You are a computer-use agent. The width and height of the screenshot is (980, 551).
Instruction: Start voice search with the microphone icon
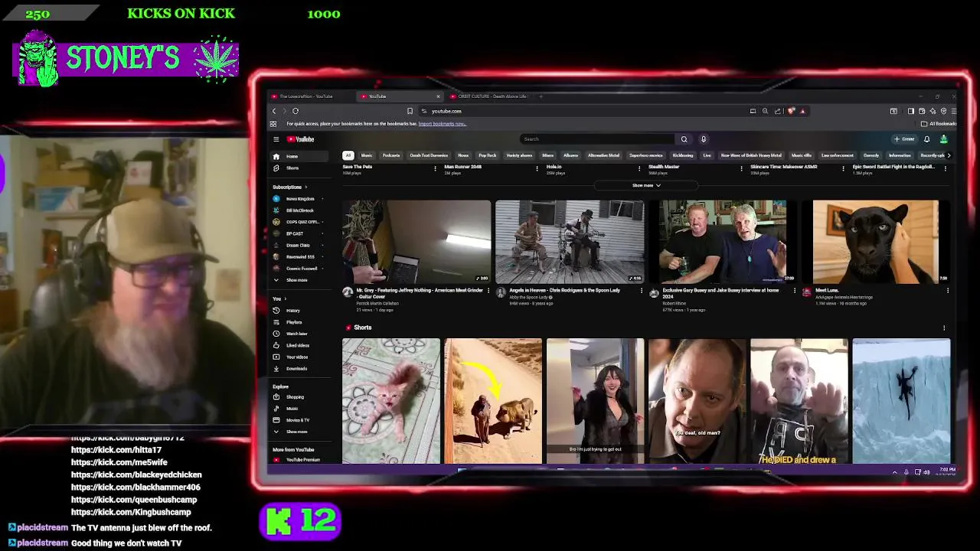(x=704, y=139)
